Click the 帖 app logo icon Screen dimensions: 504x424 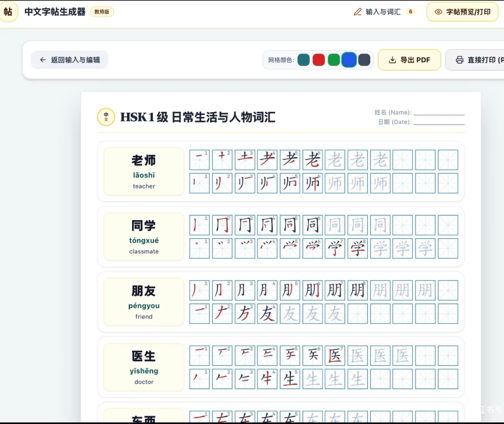(8, 12)
